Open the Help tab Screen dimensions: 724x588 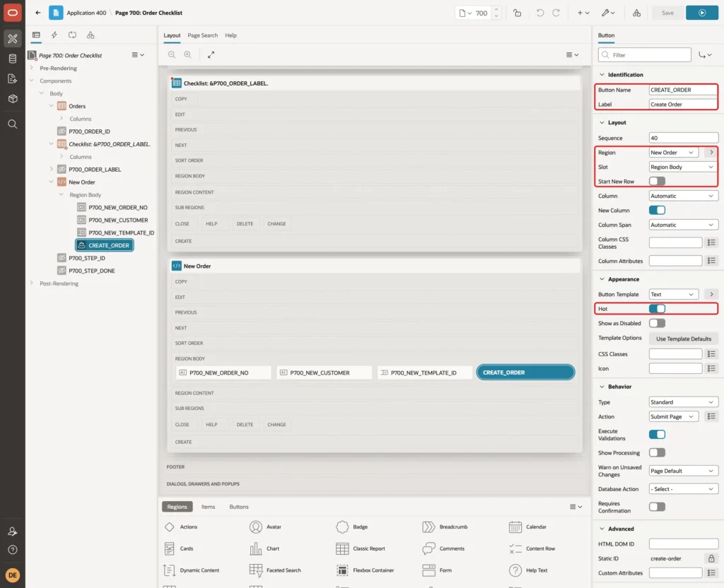coord(230,35)
